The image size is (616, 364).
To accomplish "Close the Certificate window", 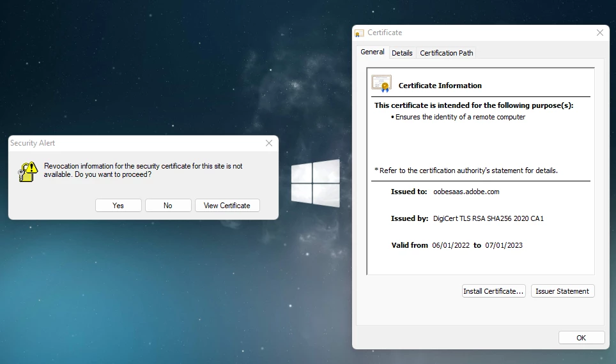I will click(x=599, y=33).
